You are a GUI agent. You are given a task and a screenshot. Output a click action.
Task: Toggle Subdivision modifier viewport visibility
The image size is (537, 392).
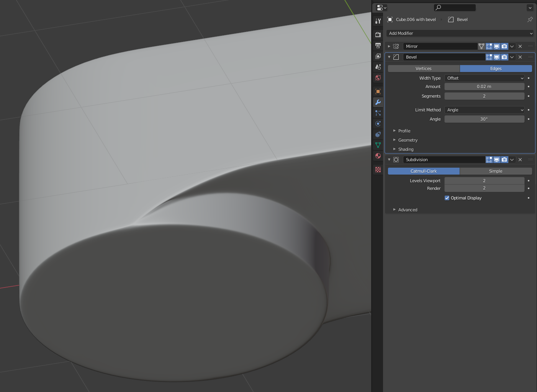[x=497, y=160]
